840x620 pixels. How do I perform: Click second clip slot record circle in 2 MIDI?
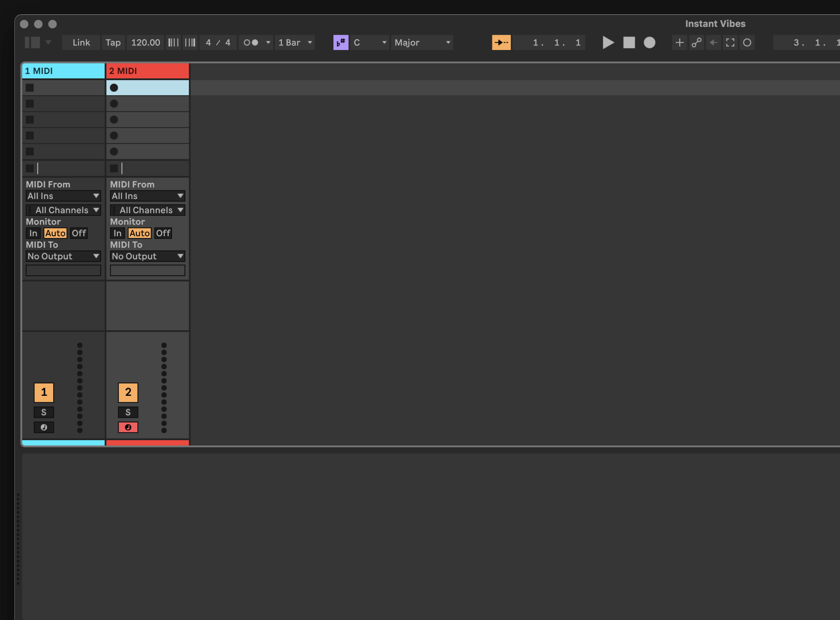(114, 104)
